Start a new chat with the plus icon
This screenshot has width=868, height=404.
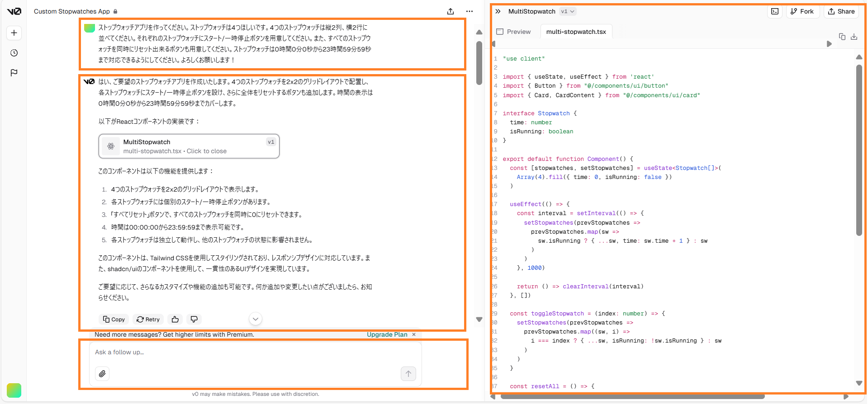pyautogui.click(x=14, y=33)
